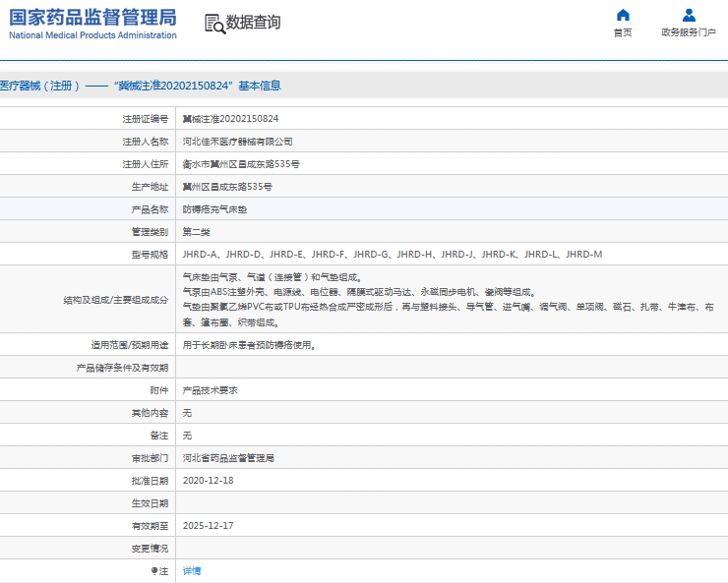Click the 数据查询 magnifier document icon
The image size is (728, 583).
click(x=215, y=24)
